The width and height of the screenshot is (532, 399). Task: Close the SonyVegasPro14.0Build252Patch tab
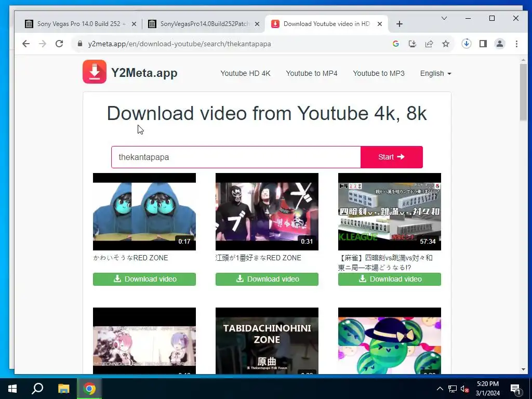257,24
